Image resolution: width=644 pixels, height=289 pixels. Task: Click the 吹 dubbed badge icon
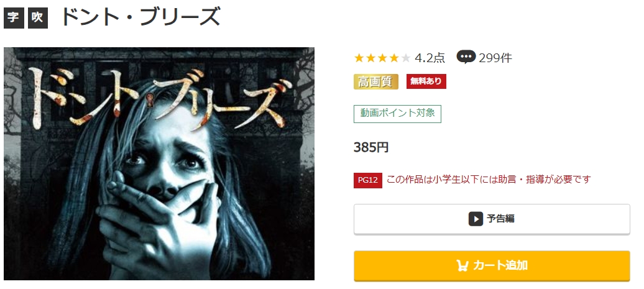tap(38, 19)
